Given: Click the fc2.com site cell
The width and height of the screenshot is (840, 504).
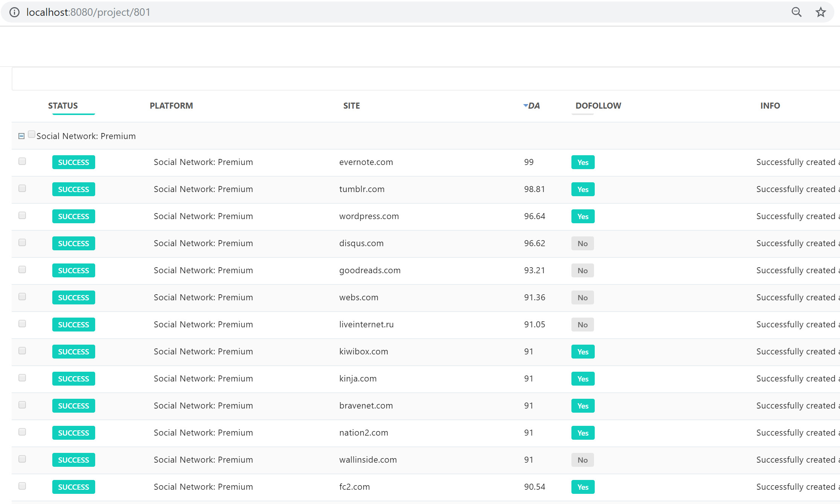Looking at the screenshot, I should (354, 487).
